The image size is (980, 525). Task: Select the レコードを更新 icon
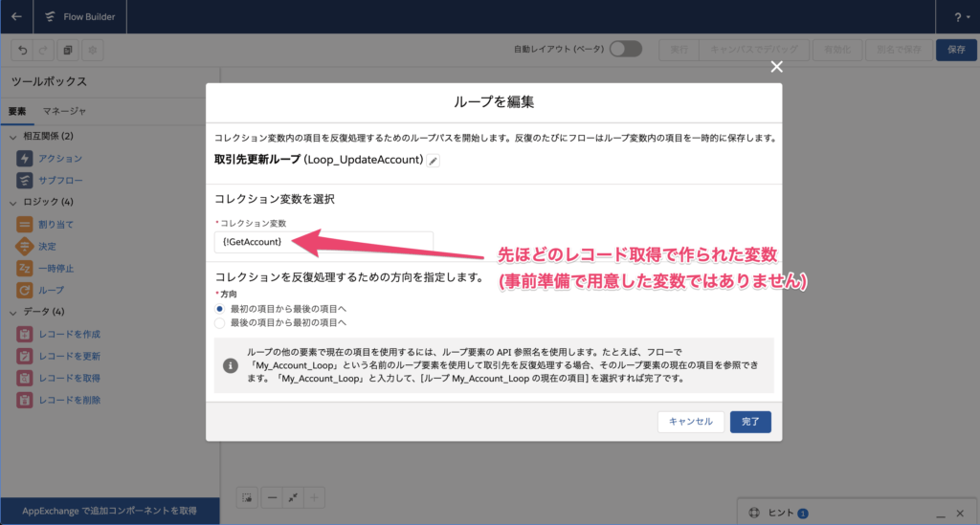[x=24, y=356]
